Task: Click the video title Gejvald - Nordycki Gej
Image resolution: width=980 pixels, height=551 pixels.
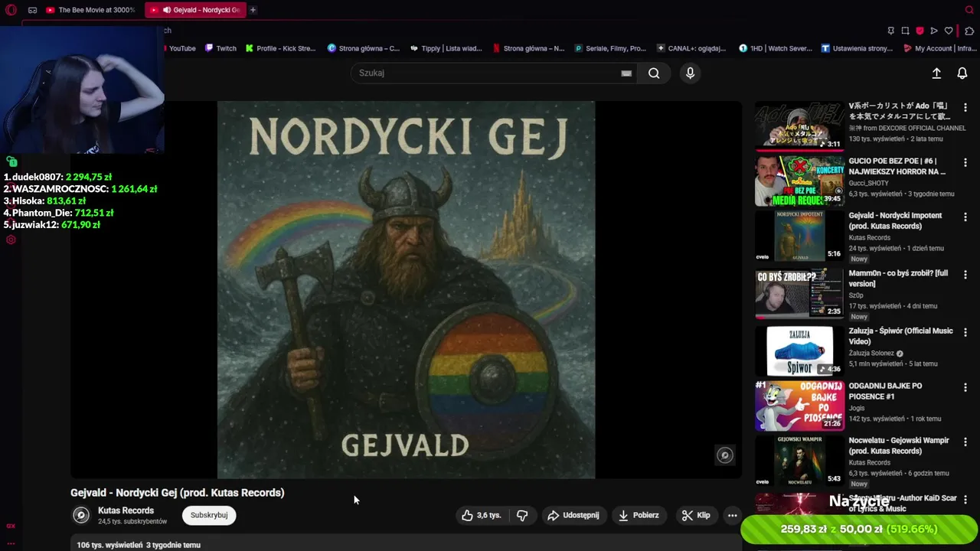Action: coord(178,493)
